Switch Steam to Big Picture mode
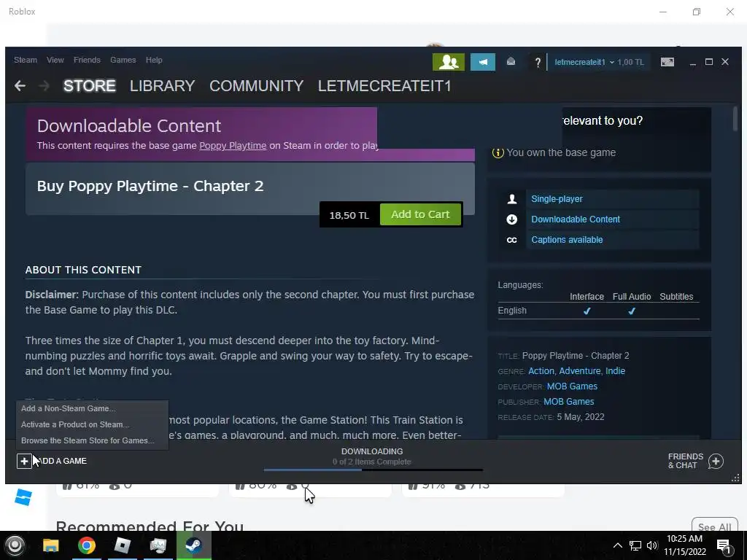This screenshot has height=560, width=747. click(x=667, y=62)
